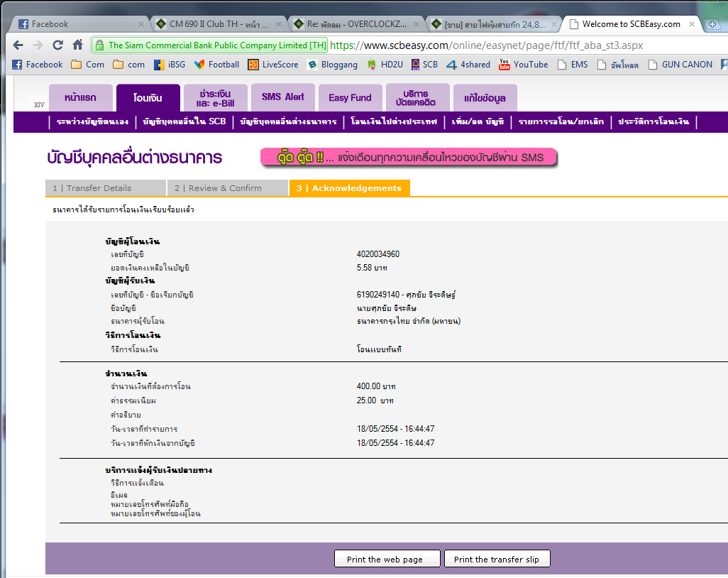Open the LiveScore bookmark

click(x=273, y=65)
